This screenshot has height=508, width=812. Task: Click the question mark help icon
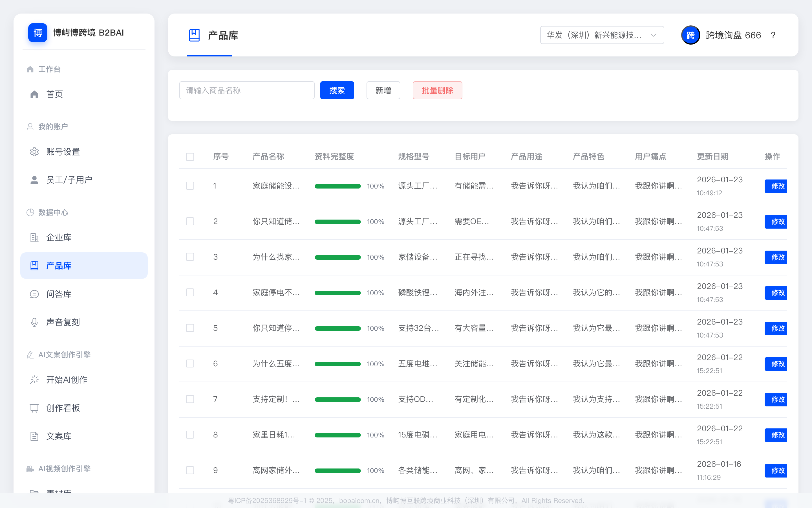[773, 35]
